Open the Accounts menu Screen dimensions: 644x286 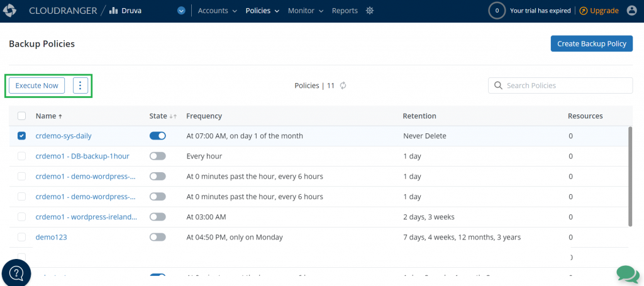(x=217, y=11)
